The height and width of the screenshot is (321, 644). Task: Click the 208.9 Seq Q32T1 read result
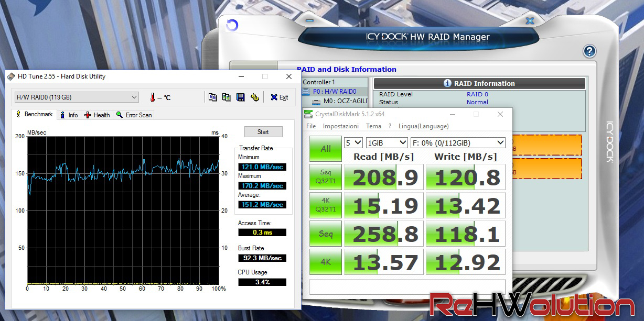coord(383,177)
